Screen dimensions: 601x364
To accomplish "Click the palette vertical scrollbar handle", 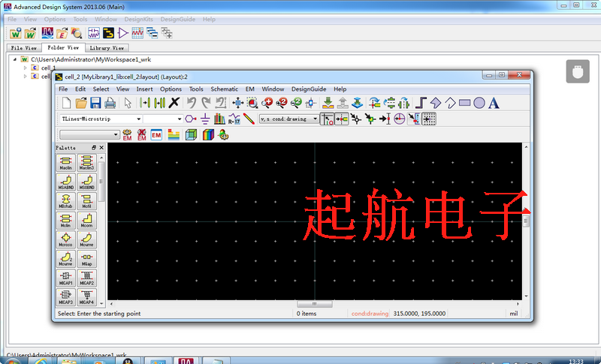I will pos(101,182).
